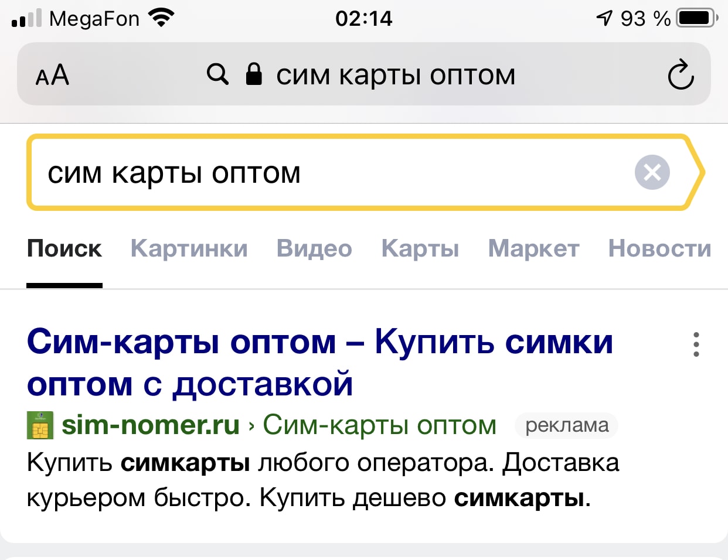The height and width of the screenshot is (560, 728).
Task: Open the Маркет tab
Action: coord(533,249)
